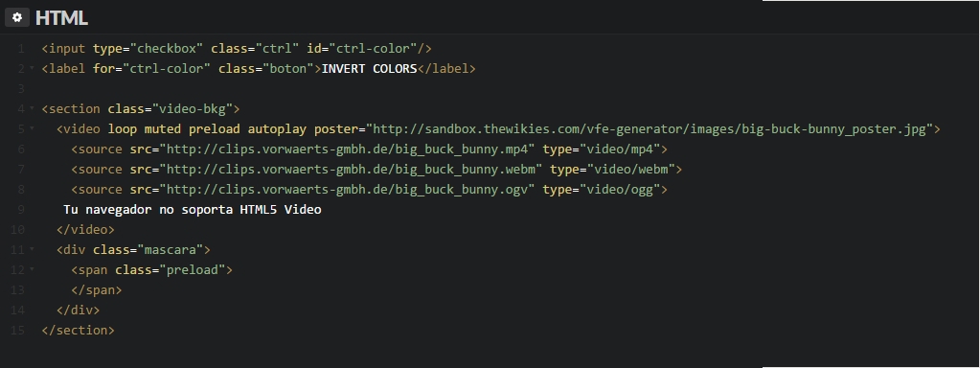Click the closing </video> tag
The width and height of the screenshot is (980, 368).
coord(85,230)
